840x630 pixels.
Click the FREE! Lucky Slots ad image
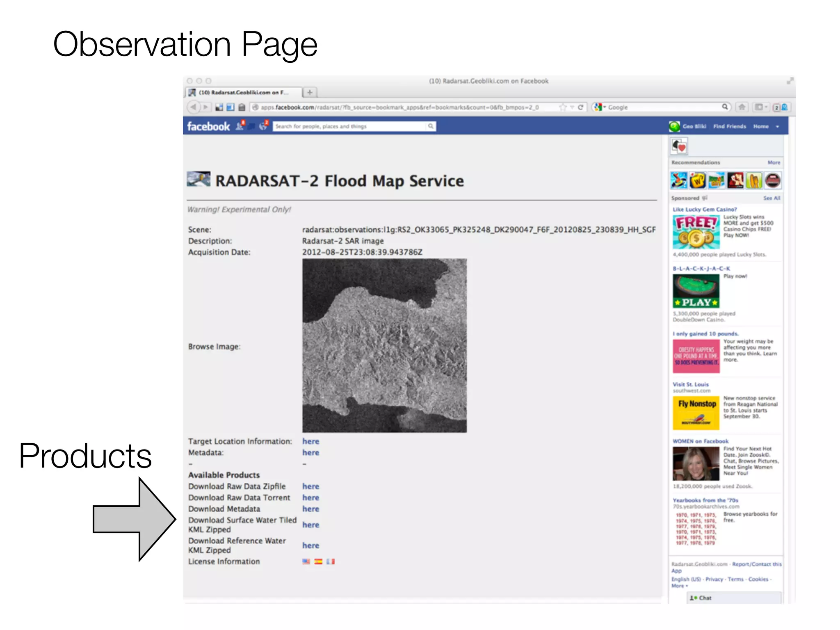[x=696, y=232]
